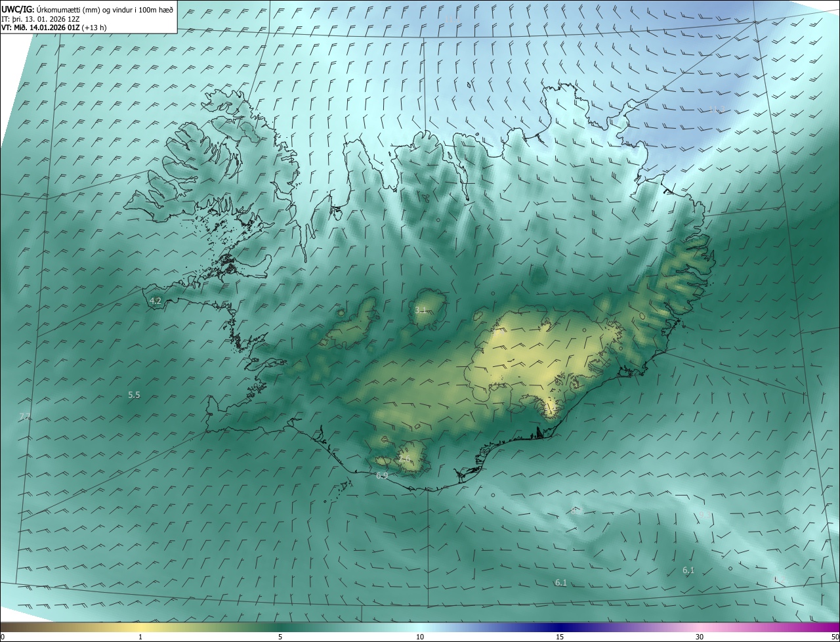Click the color scale label 0
Screen dimensions: 840x642
tap(3, 637)
